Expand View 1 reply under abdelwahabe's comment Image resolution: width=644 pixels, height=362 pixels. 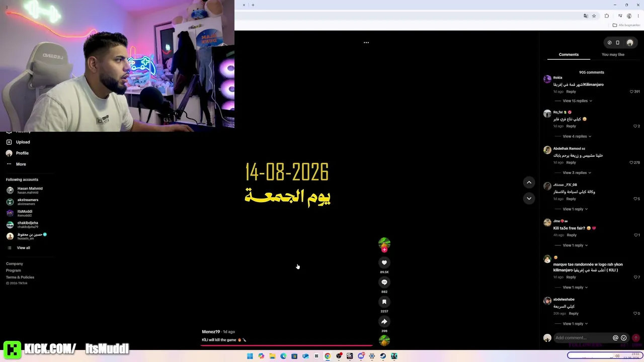point(575,324)
